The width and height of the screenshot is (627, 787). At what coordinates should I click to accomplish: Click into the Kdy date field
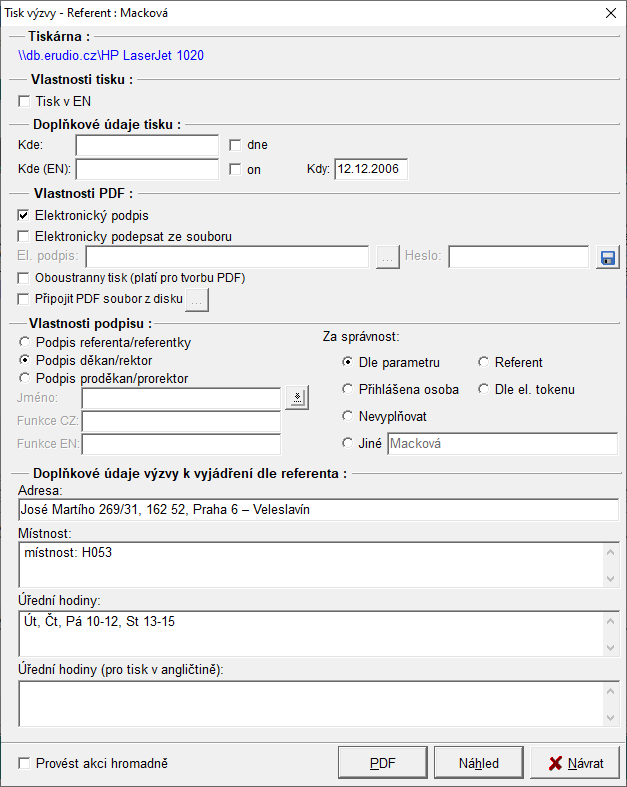[371, 169]
